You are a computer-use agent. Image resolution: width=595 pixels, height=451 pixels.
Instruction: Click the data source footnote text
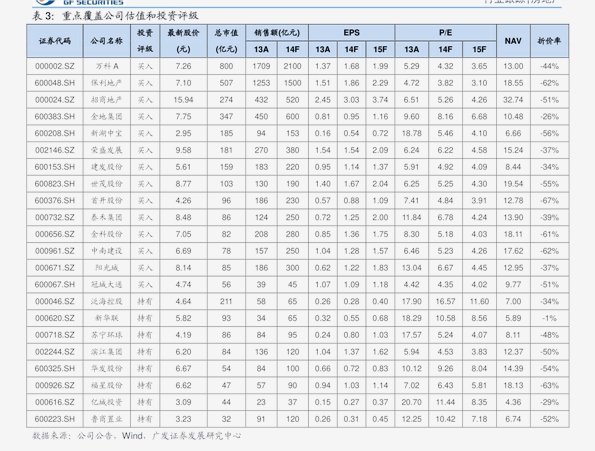136,436
